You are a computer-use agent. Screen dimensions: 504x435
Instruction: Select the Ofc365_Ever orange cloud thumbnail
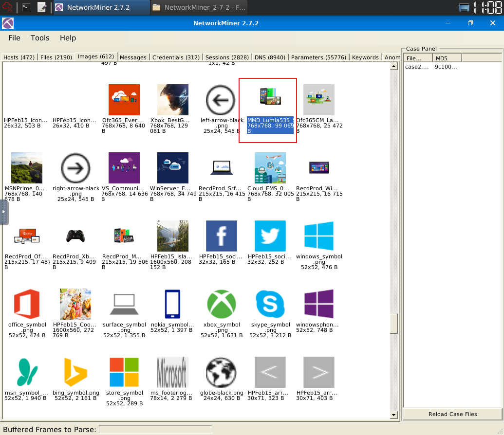click(124, 100)
